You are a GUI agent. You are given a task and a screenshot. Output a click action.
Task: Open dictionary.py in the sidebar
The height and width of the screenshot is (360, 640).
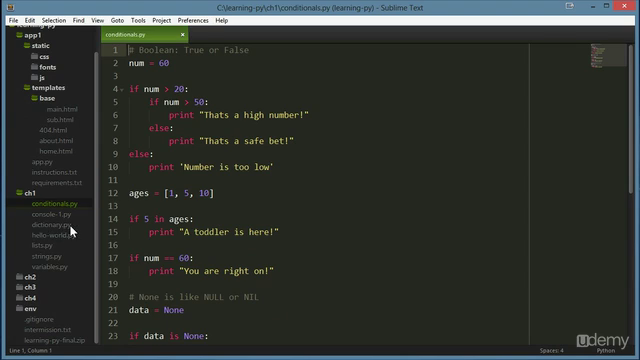[51, 224]
